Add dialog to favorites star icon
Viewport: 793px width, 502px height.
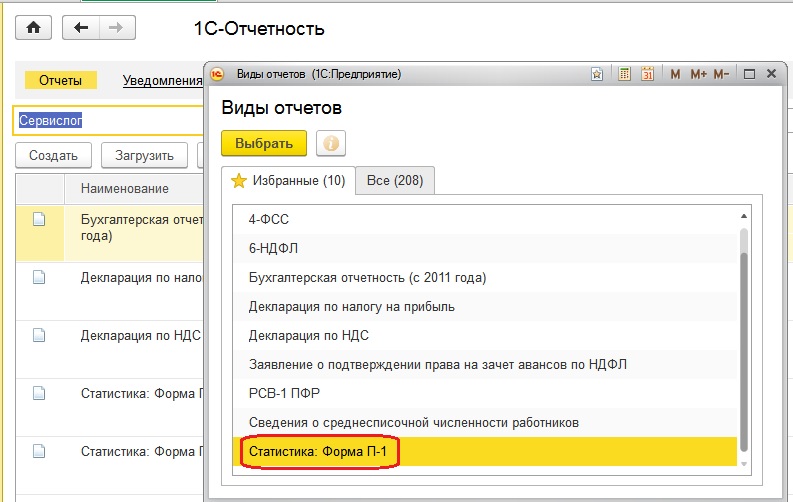pos(597,74)
